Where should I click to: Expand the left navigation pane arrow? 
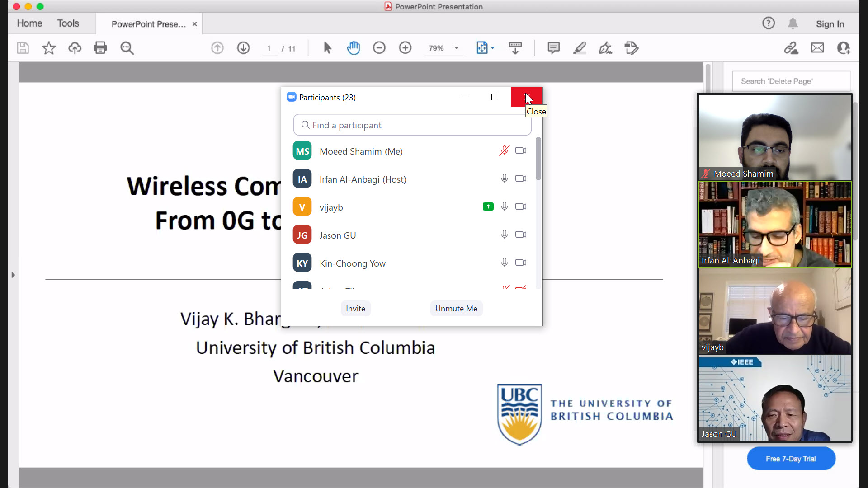pyautogui.click(x=13, y=275)
